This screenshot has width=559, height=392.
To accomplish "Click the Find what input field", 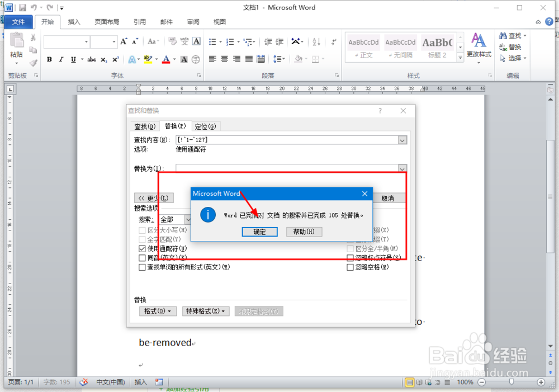I will [x=287, y=140].
